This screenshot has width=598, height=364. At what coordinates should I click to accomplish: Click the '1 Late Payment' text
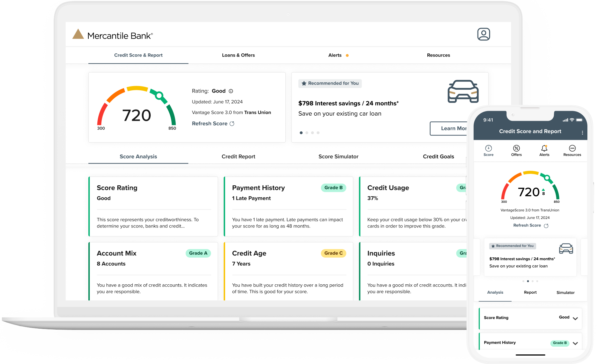coord(251,198)
